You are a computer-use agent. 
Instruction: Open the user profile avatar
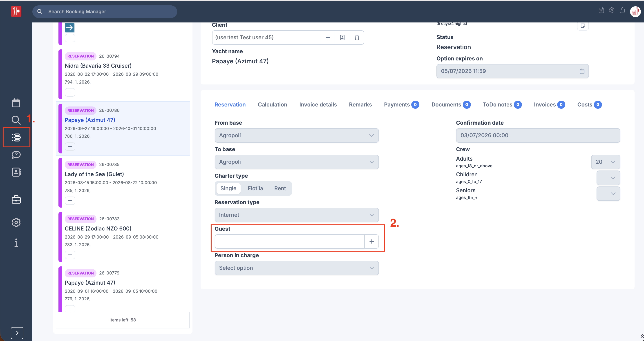[x=635, y=11]
